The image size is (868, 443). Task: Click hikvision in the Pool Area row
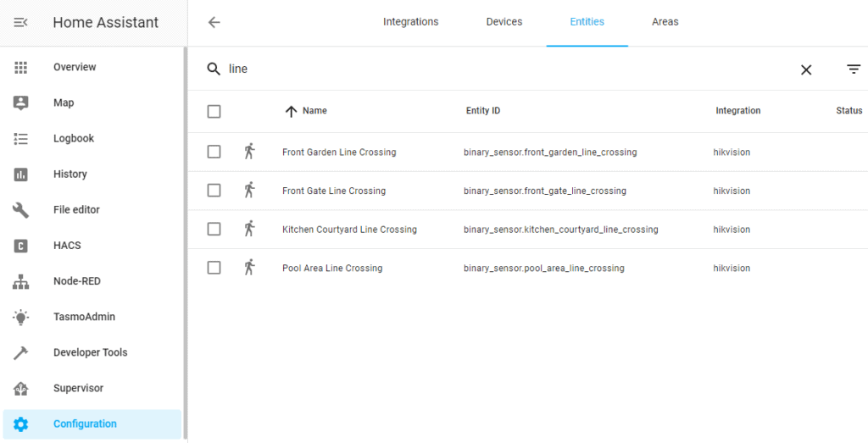pyautogui.click(x=732, y=269)
